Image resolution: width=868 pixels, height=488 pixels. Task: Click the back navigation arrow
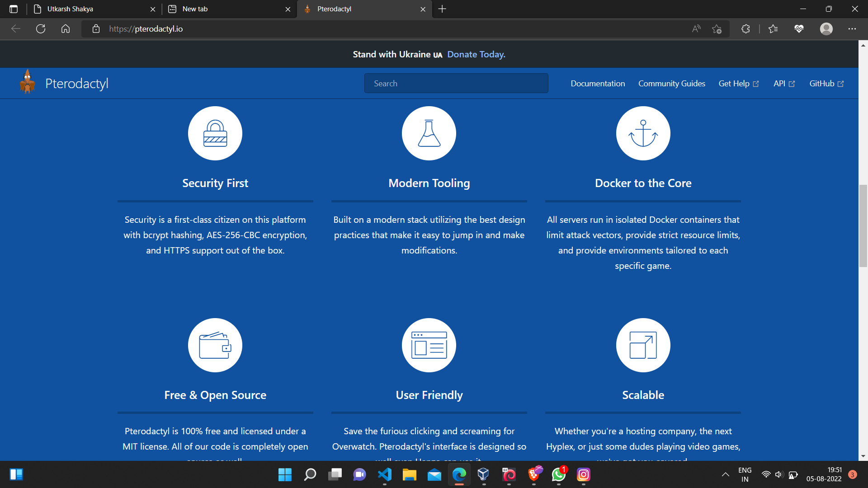[x=16, y=29]
